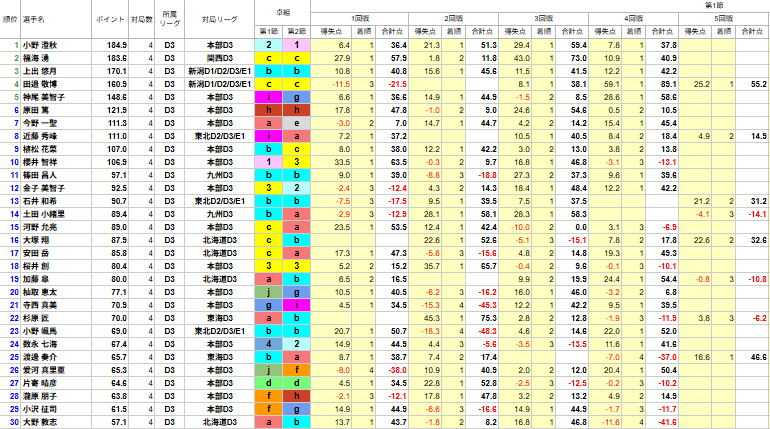Image resolution: width=770 pixels, height=429 pixels.
Task: Click grey 'e' cell in rank 7 row
Action: point(297,123)
